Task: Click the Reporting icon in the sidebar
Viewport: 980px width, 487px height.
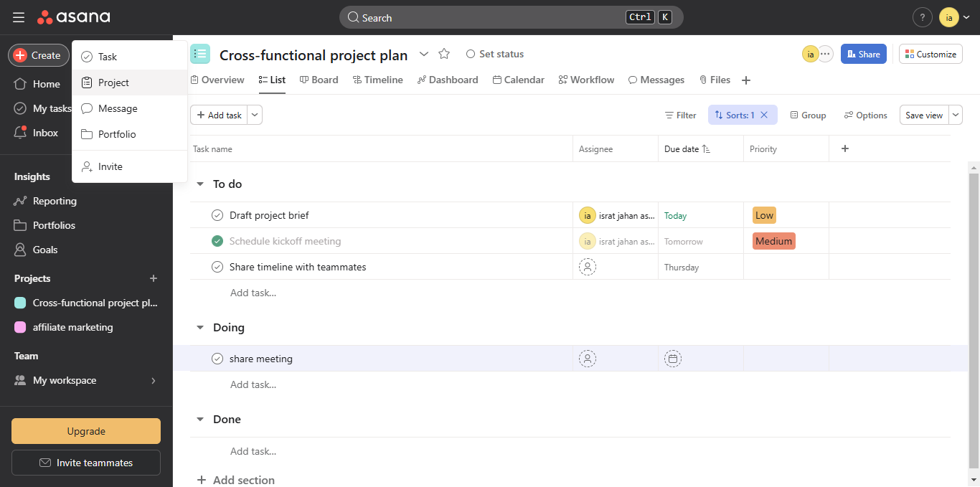Action: (22, 201)
